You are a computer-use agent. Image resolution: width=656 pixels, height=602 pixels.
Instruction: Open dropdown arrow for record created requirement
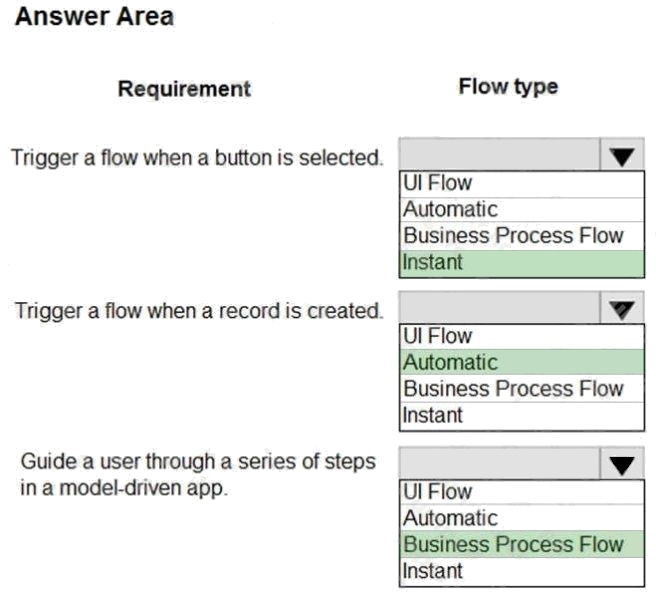pyautogui.click(x=622, y=308)
